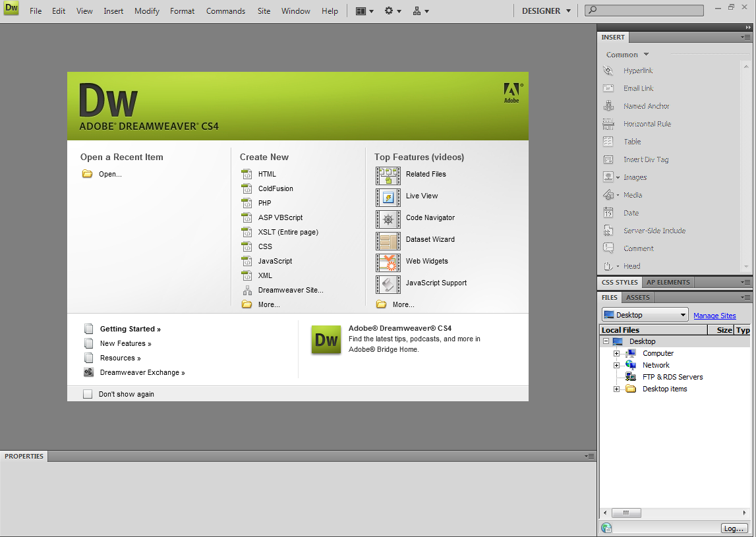Click the Manage Sites link
Image resolution: width=756 pixels, height=537 pixels.
(x=714, y=316)
